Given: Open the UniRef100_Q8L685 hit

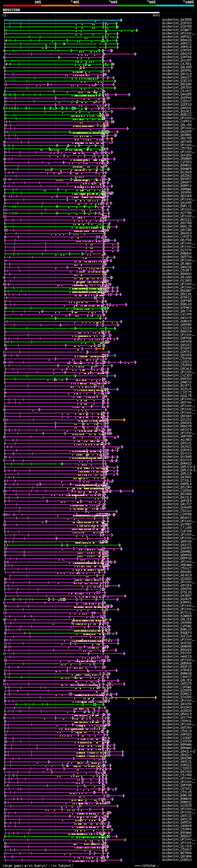Looking at the screenshot, I should tap(177, 67).
